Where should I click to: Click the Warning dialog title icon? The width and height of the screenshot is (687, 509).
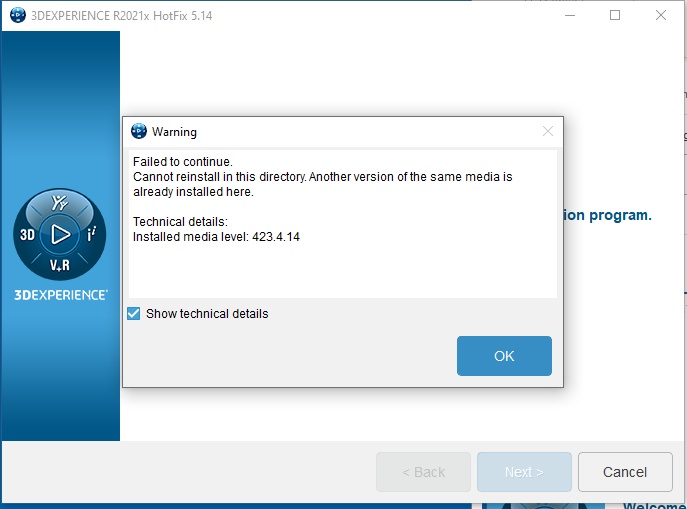[139, 131]
